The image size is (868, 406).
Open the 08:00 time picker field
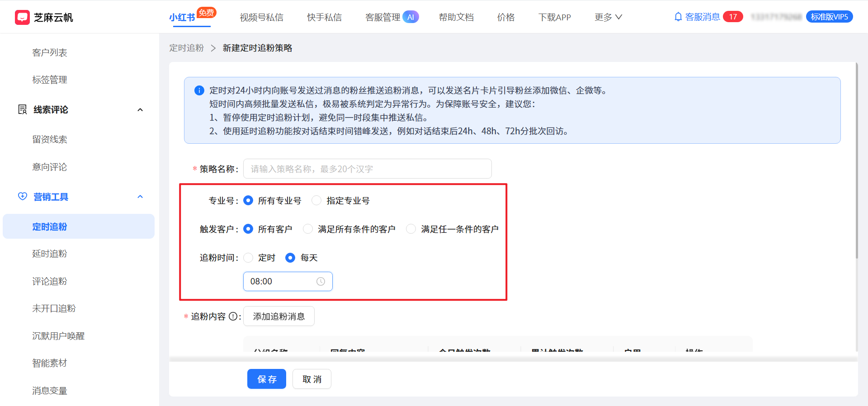point(288,281)
